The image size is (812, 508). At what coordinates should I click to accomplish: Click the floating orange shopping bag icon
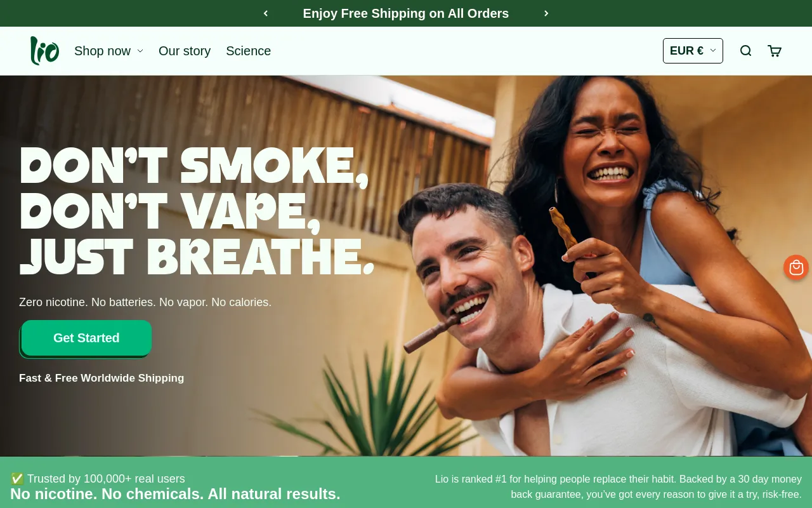[796, 267]
